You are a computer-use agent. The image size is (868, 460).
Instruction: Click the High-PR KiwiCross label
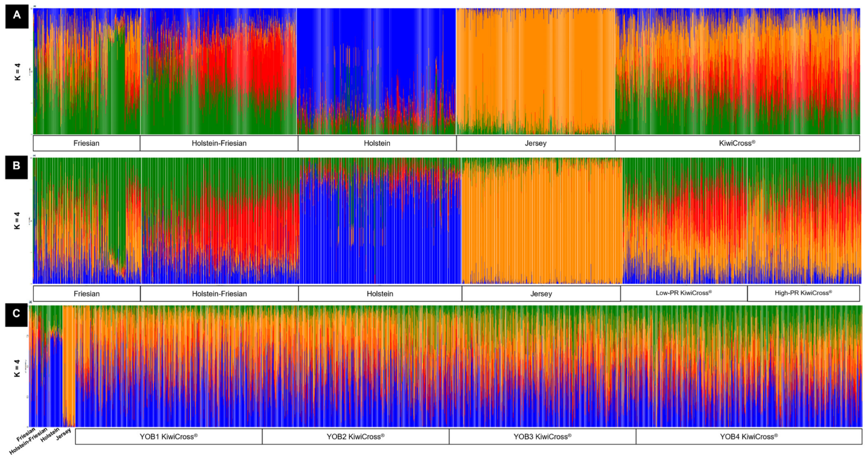(x=803, y=293)
